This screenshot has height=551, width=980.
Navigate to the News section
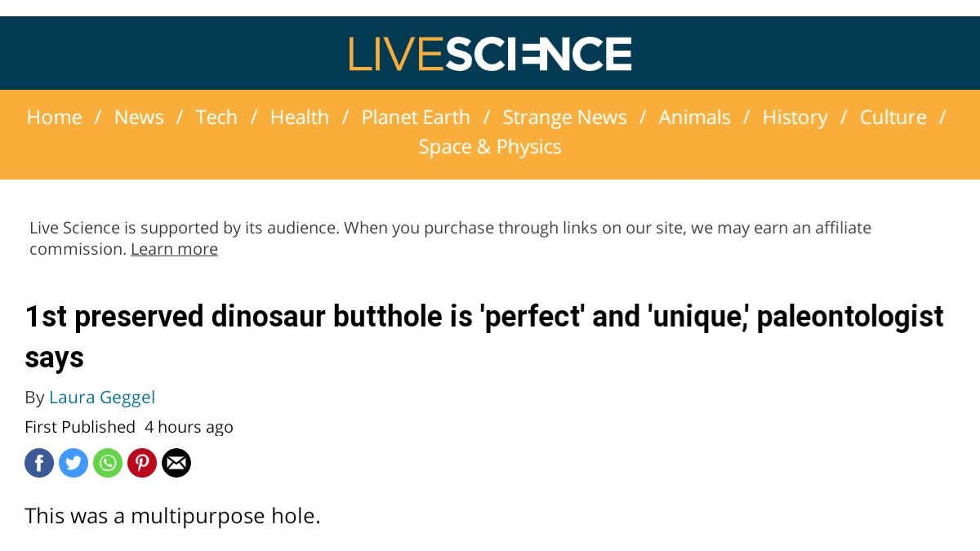tap(139, 117)
